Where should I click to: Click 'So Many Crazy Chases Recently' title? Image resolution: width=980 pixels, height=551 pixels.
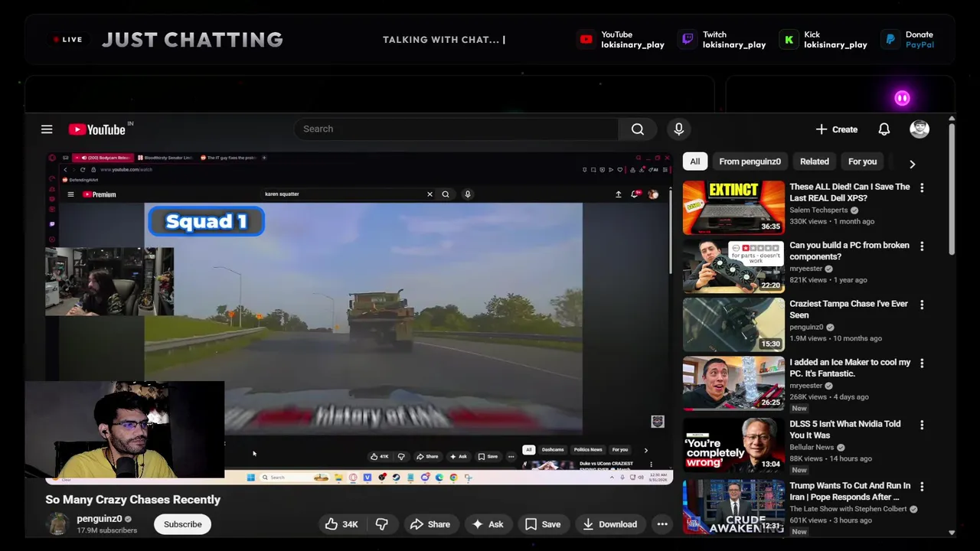tap(132, 500)
